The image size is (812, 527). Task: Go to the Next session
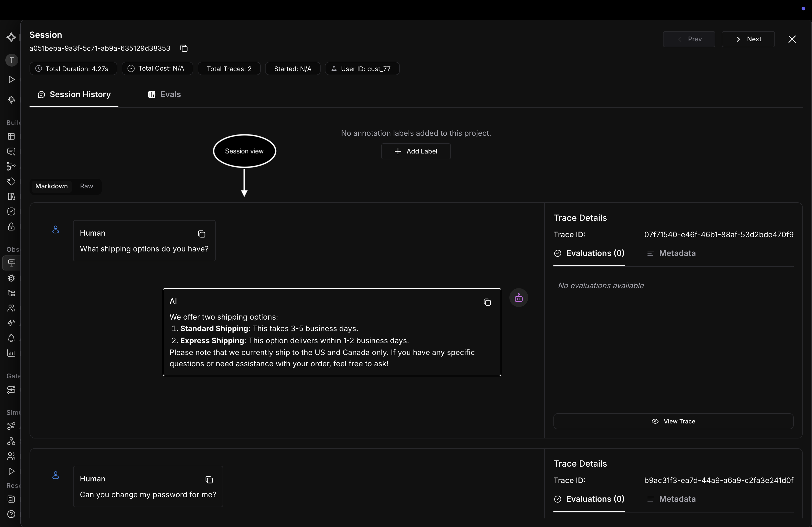click(748, 39)
